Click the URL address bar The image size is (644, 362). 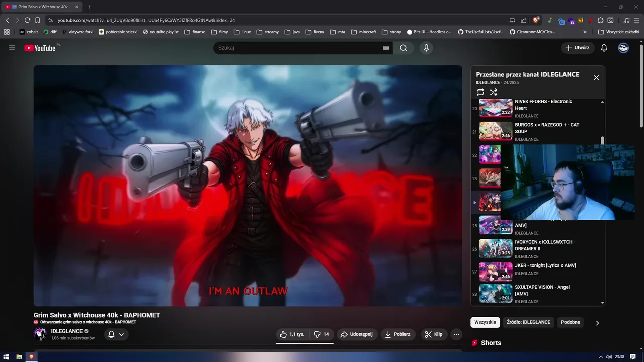click(277, 20)
